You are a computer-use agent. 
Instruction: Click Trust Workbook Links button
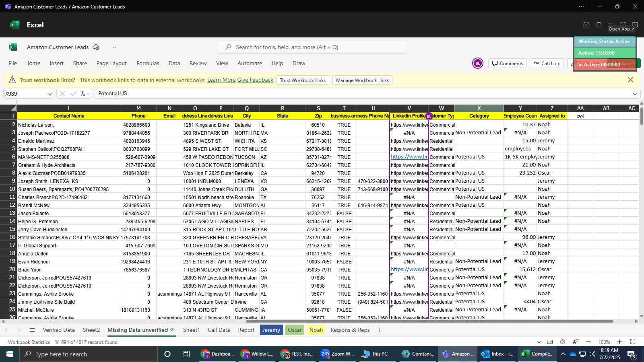(303, 80)
